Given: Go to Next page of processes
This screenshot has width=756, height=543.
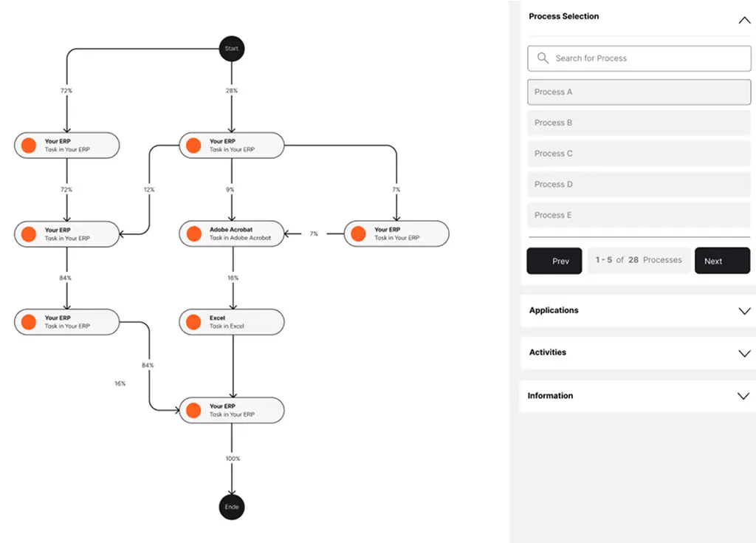Looking at the screenshot, I should (721, 261).
